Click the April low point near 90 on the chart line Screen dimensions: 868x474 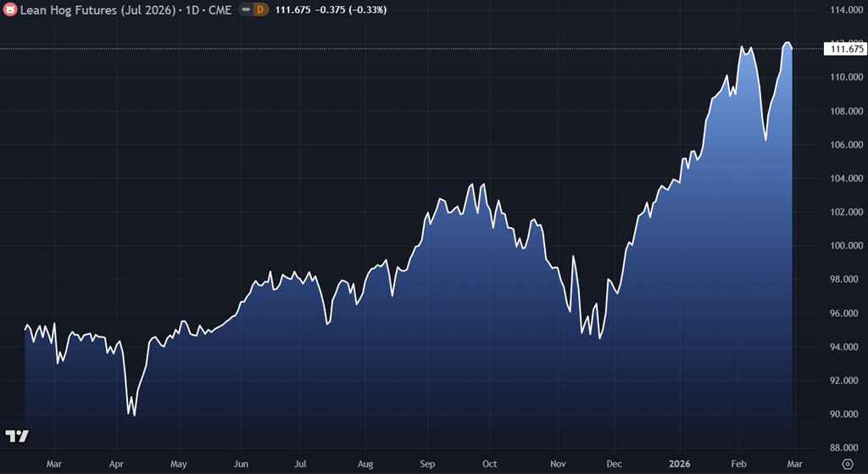(134, 415)
